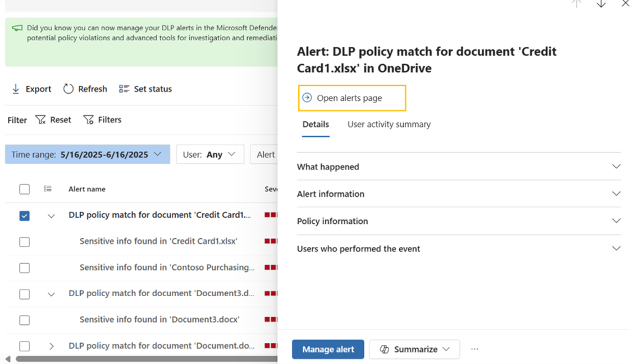Click the Reset filter label
The height and width of the screenshot is (364, 630).
[61, 119]
